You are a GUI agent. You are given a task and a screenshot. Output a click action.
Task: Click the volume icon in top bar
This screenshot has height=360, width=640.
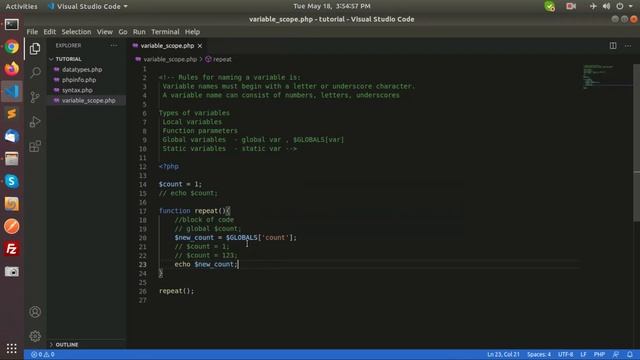coord(607,7)
